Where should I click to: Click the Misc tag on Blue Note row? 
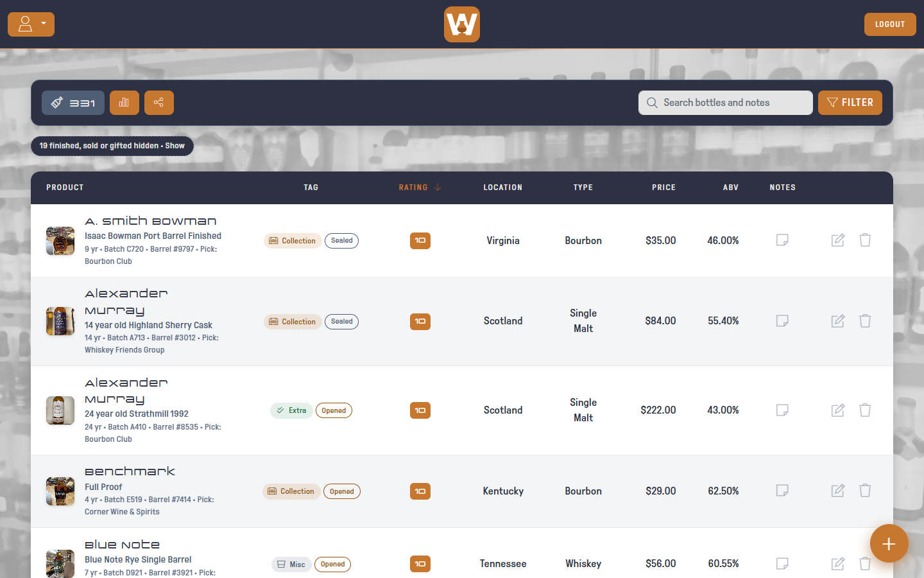click(x=291, y=565)
